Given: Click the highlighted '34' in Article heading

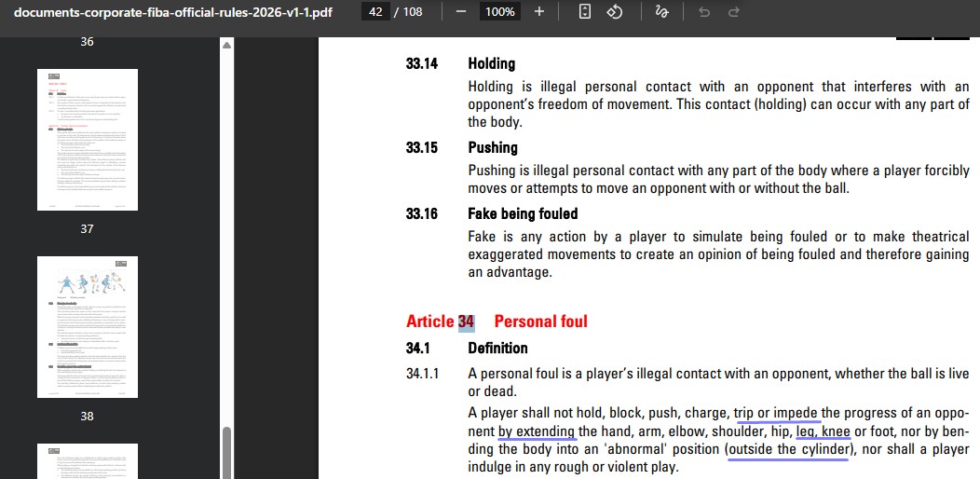Looking at the screenshot, I should point(467,322).
